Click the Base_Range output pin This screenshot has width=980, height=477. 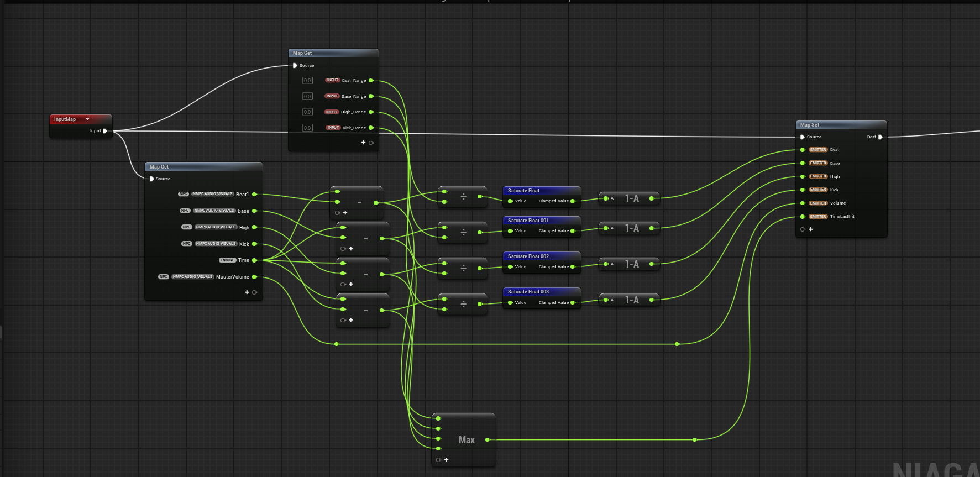(x=371, y=96)
